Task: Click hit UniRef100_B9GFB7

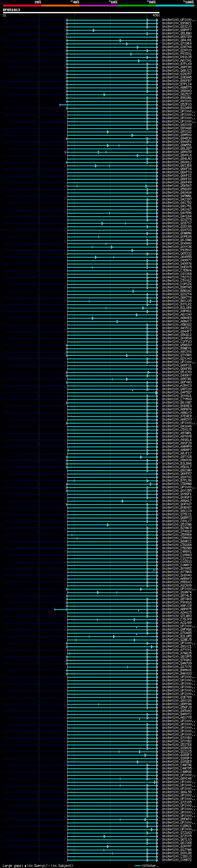Action: coord(176,81)
